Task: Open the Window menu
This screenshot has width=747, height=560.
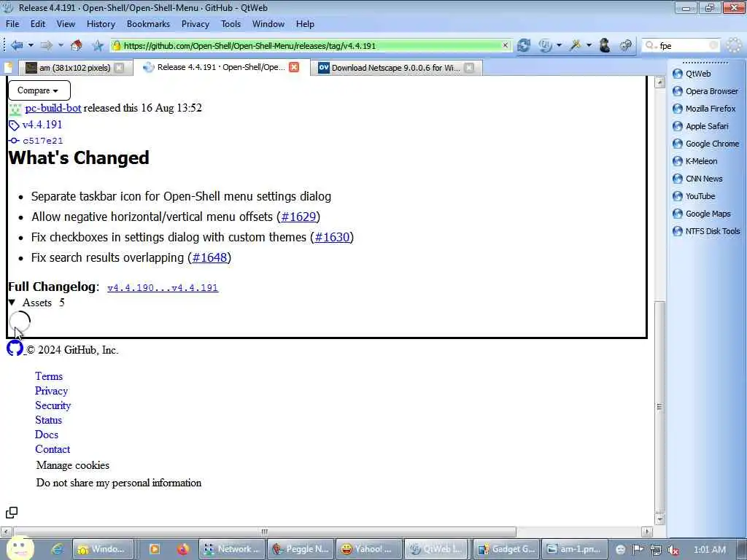Action: 268,24
